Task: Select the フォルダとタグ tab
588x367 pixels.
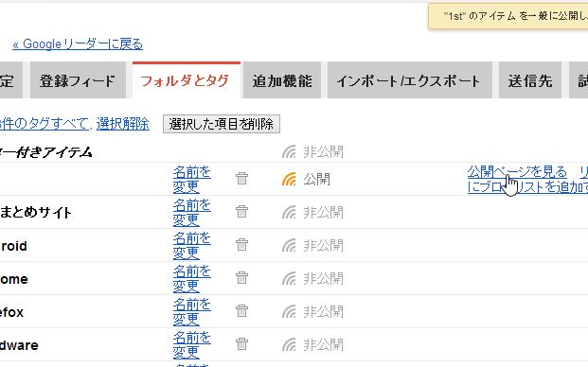Action: click(x=186, y=80)
